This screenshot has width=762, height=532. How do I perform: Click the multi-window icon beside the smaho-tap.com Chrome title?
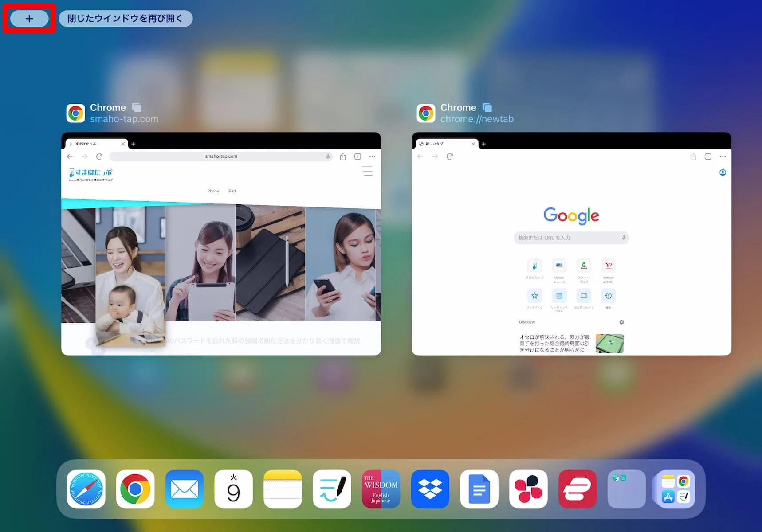[x=137, y=107]
